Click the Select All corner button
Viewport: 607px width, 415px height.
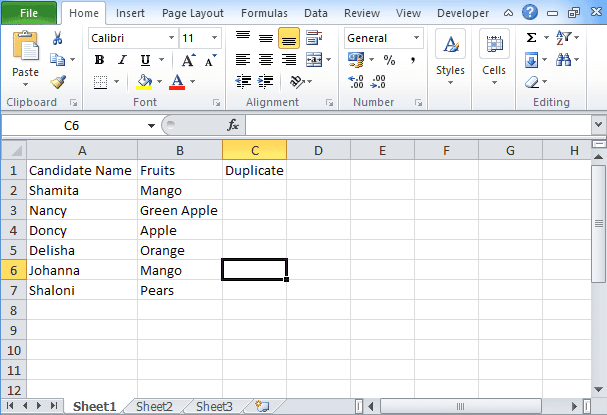coord(14,150)
